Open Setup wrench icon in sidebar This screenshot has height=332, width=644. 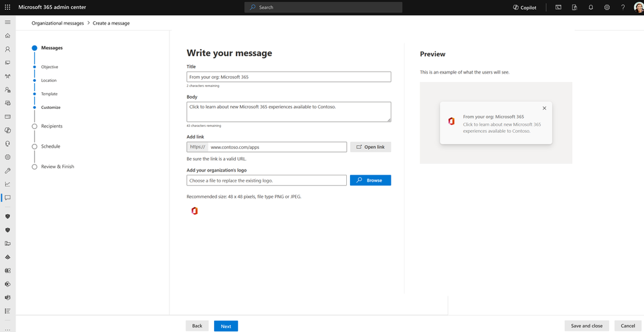click(x=7, y=171)
